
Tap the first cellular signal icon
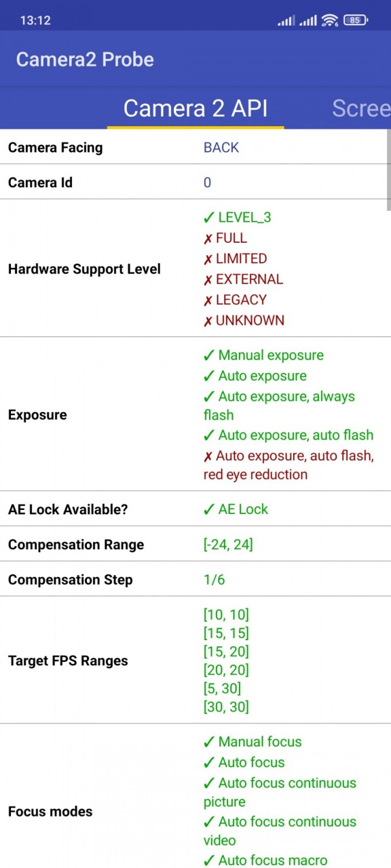286,20
